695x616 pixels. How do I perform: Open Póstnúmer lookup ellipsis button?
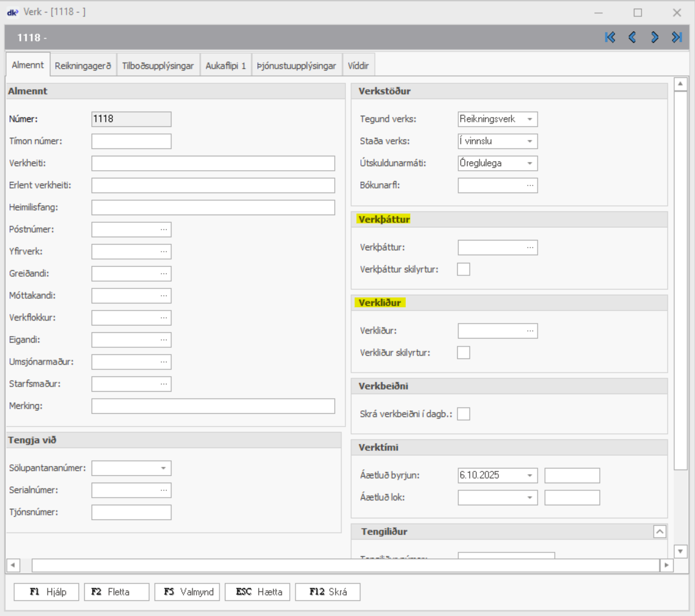164,230
